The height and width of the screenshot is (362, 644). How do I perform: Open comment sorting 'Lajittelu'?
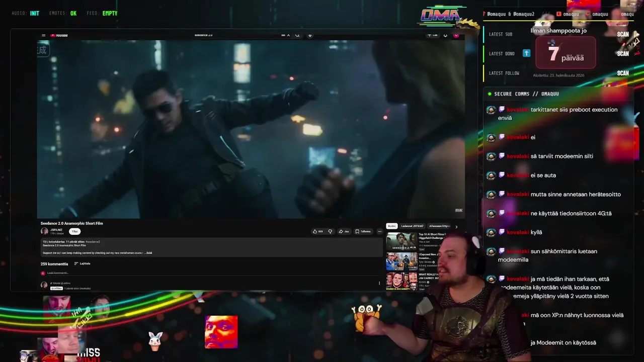83,263
